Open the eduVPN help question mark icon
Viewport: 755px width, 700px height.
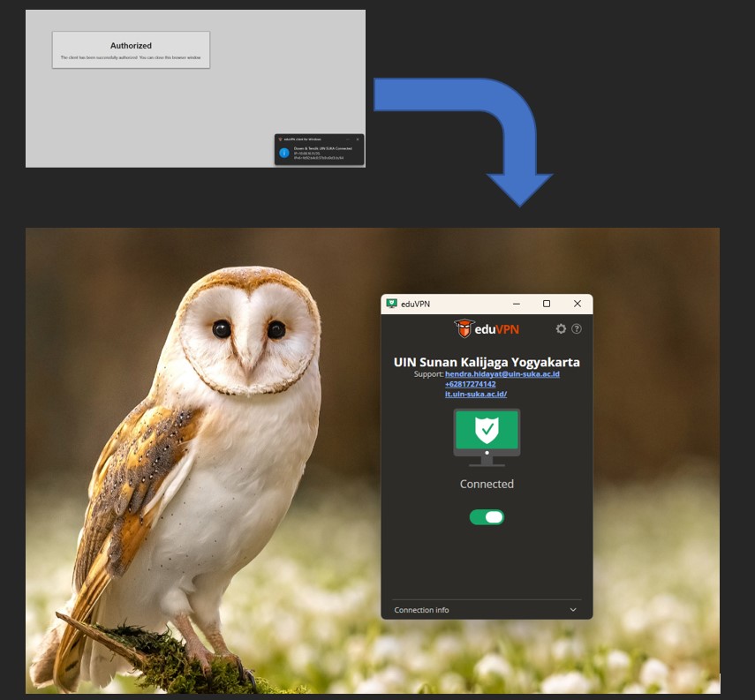point(577,329)
